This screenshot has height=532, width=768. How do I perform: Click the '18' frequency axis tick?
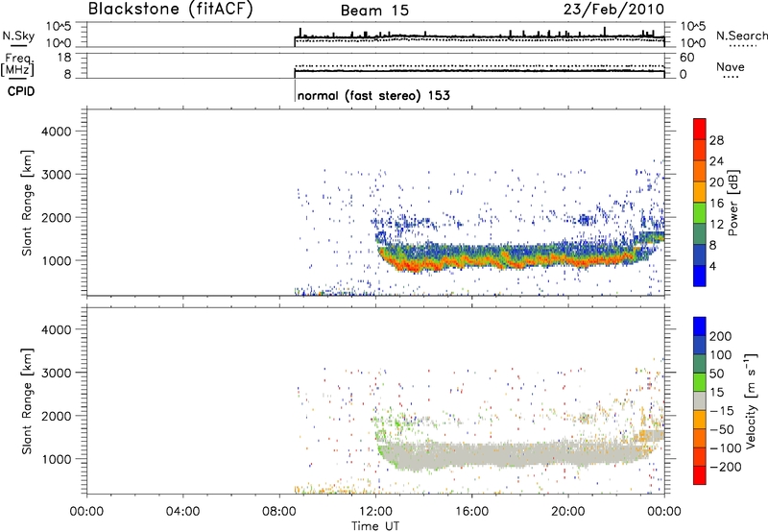tap(65, 58)
